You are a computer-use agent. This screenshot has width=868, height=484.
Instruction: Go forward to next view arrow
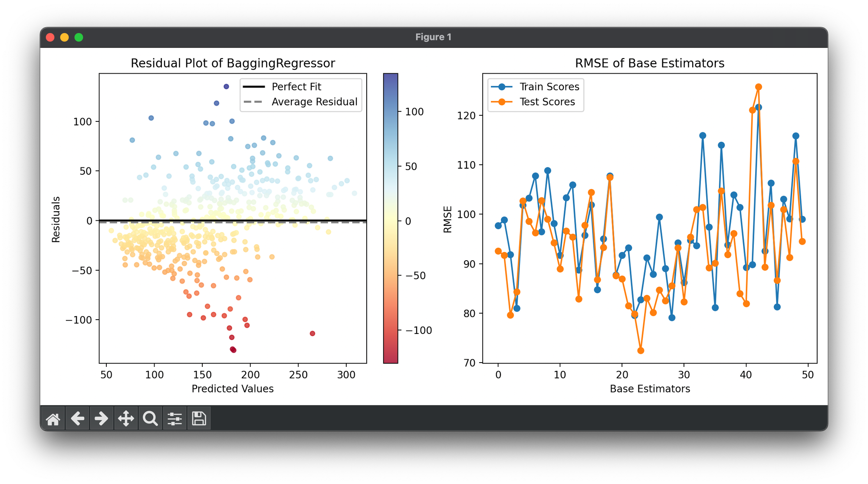pyautogui.click(x=102, y=419)
